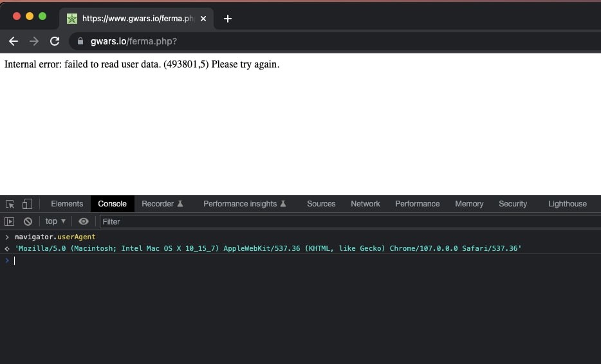Go back with the back arrow
Screen dimensions: 601x364
tap(14, 41)
